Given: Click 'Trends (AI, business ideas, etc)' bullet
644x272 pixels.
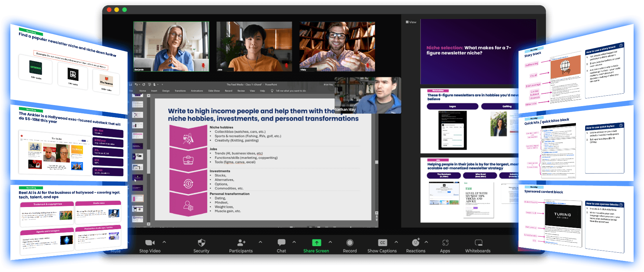Looking at the screenshot, I should click(239, 153).
